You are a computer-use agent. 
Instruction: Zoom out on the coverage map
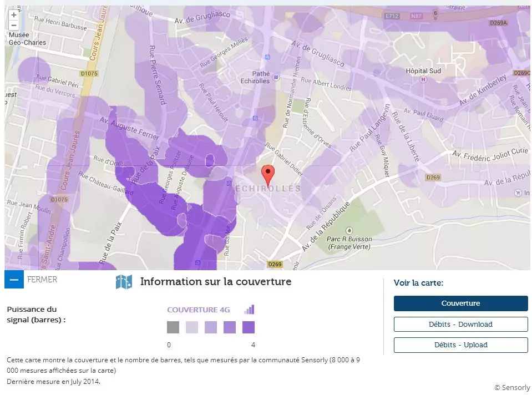14,26
